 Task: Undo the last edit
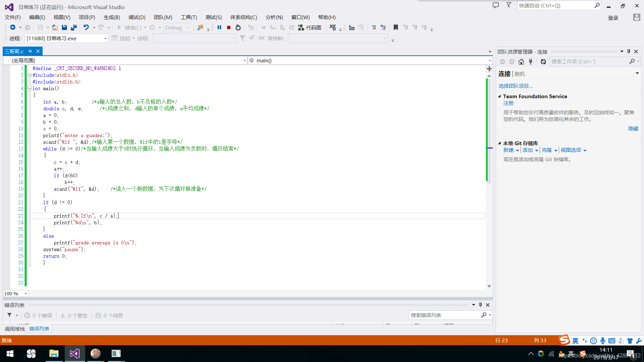coord(86,27)
